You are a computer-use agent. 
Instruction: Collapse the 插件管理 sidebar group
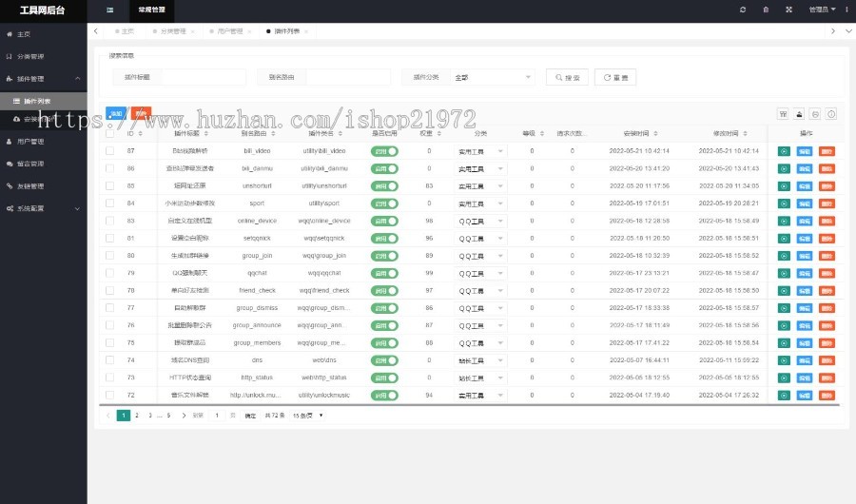pyautogui.click(x=44, y=79)
